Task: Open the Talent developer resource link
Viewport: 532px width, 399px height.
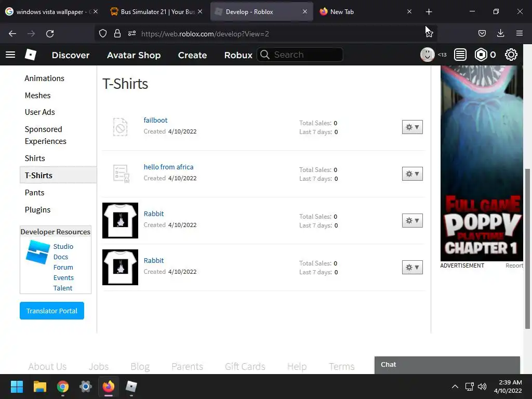Action: (63, 288)
